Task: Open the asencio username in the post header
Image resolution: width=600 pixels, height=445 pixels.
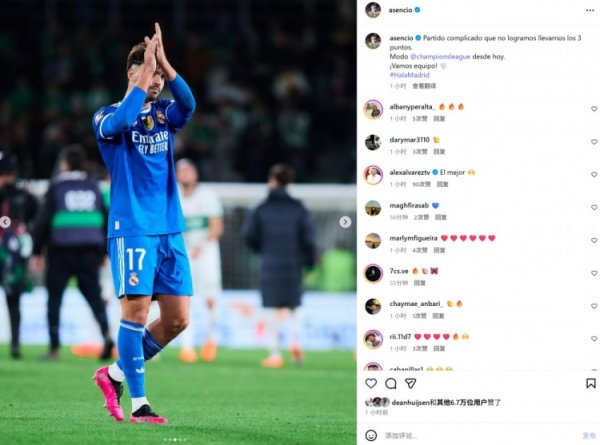Action: pyautogui.click(x=400, y=10)
